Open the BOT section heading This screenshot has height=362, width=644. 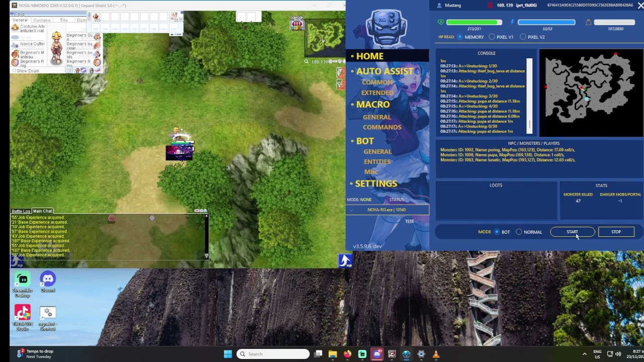click(x=365, y=141)
